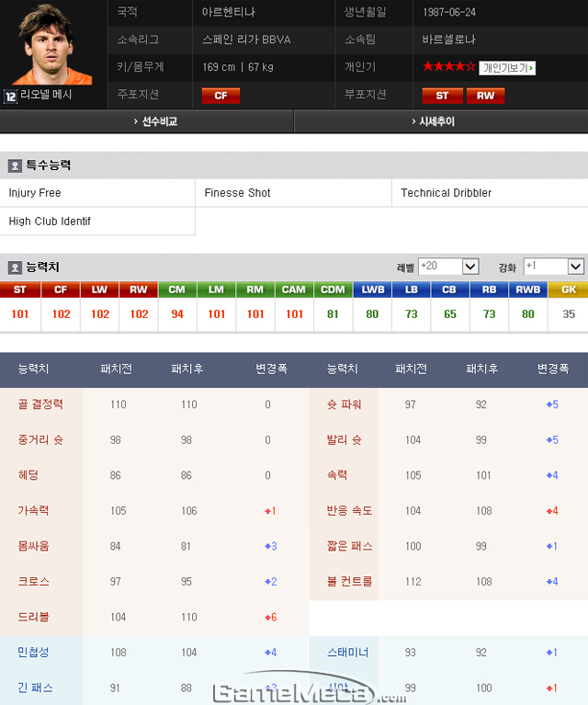Click the five-star skill rating
This screenshot has height=705, width=588.
[448, 67]
